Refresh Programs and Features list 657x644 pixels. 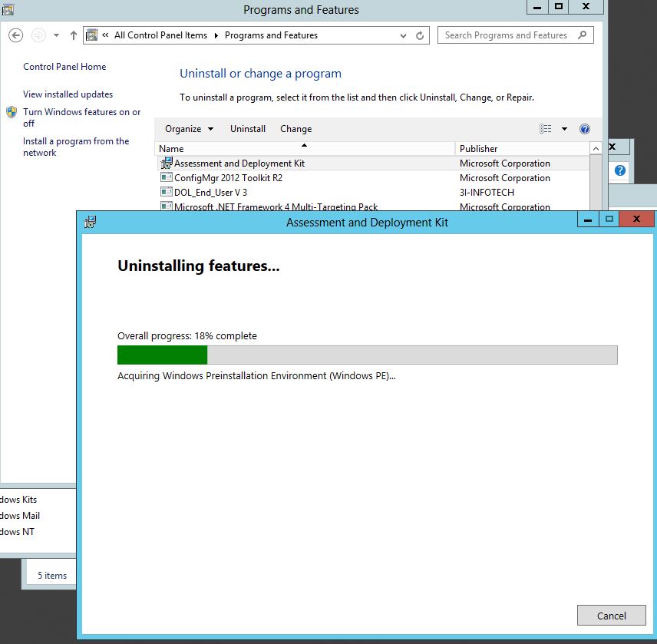click(x=420, y=35)
